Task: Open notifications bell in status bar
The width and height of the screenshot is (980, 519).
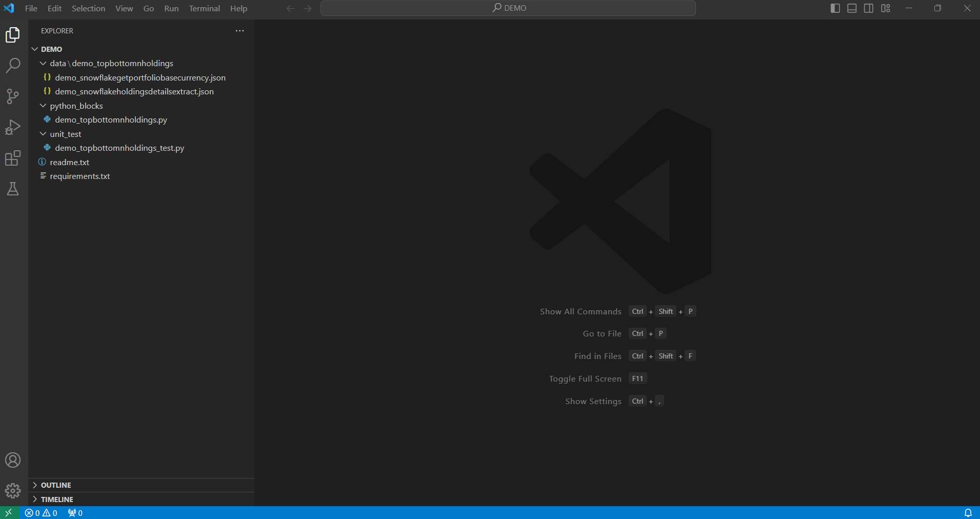Action: click(x=968, y=513)
